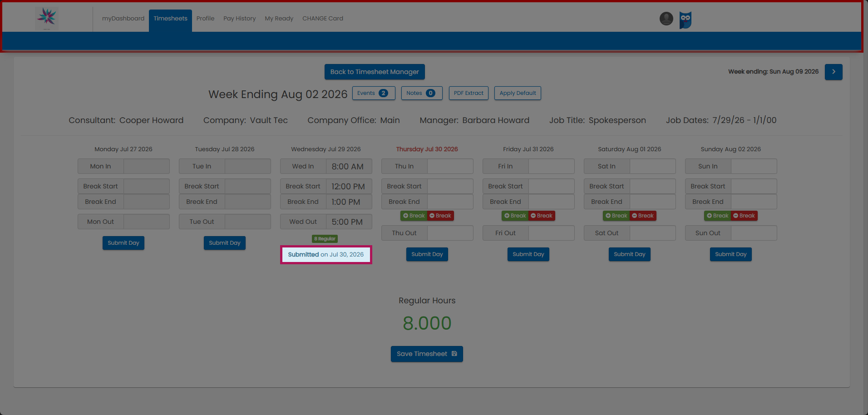
Task: Edit Wed In 8:00 AM field
Action: pyautogui.click(x=349, y=166)
